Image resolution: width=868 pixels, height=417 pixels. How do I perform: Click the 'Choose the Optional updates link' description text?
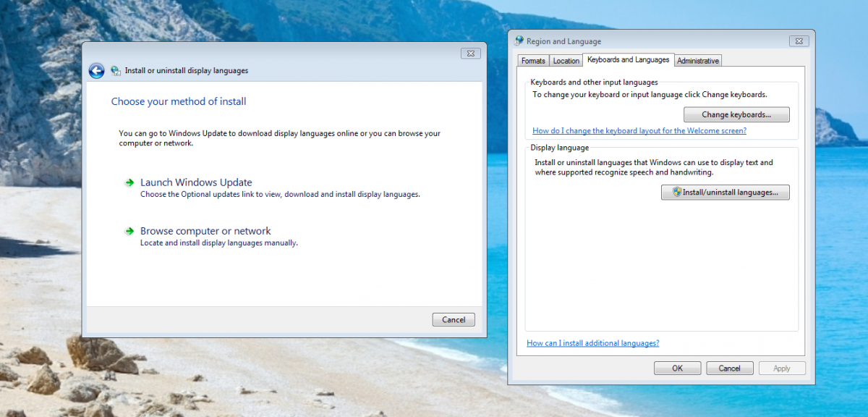click(280, 195)
